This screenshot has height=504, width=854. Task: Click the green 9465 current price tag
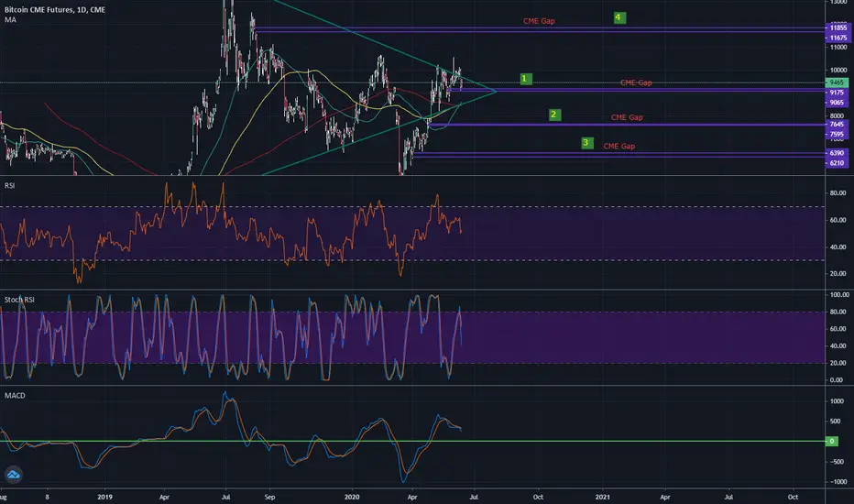[837, 82]
